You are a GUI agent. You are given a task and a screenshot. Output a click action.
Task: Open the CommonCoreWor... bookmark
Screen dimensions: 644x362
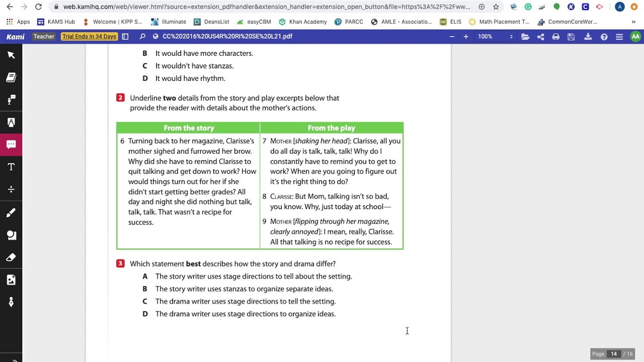click(x=568, y=22)
